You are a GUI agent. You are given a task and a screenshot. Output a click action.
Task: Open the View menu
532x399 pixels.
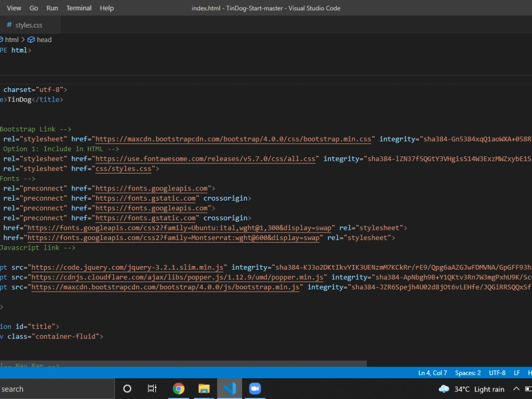(x=14, y=8)
